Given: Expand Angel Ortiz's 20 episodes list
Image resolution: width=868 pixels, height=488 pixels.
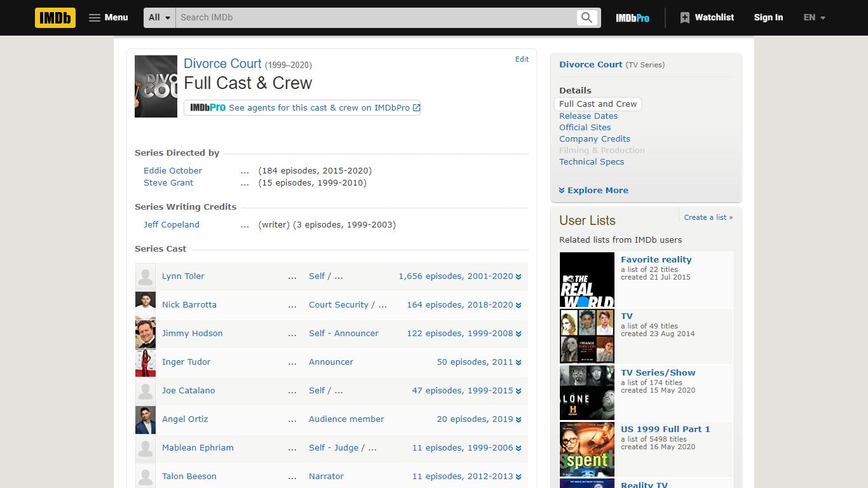Looking at the screenshot, I should 479,419.
